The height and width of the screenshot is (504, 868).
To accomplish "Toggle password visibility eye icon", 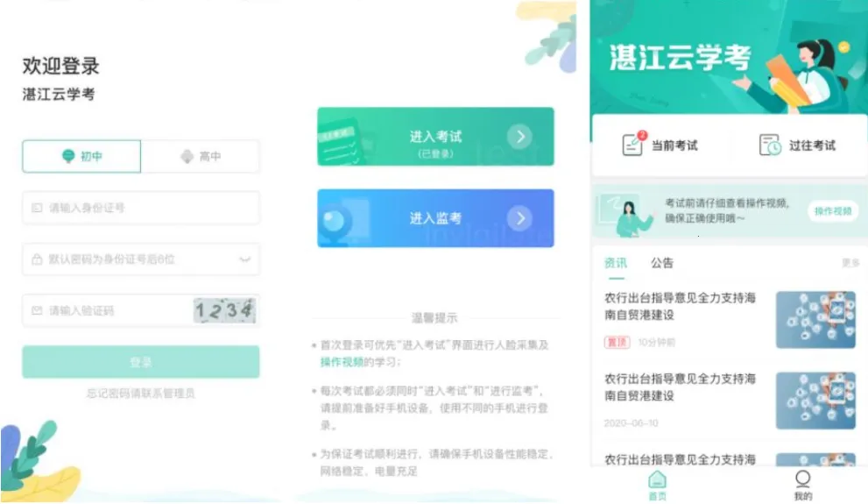I will [244, 259].
